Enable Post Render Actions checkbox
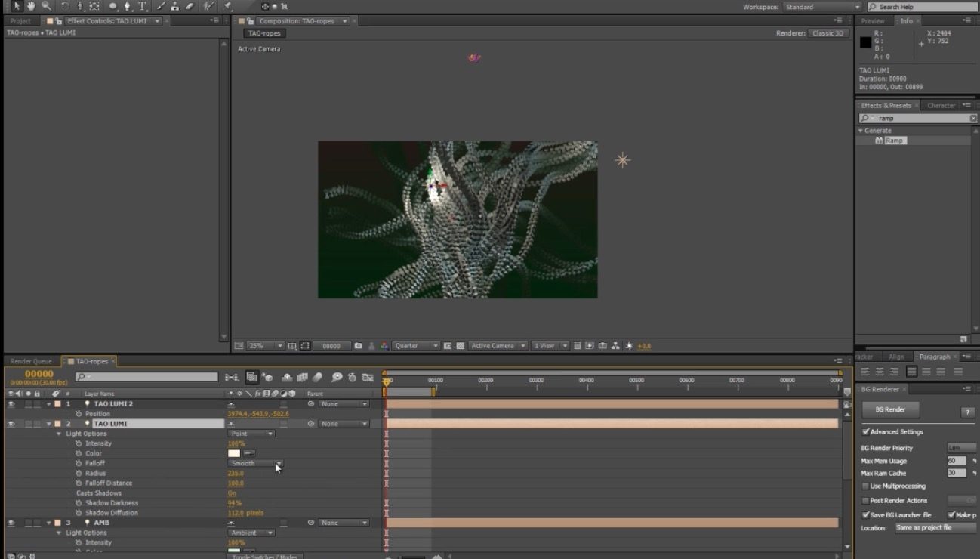Viewport: 980px width, 559px height. tap(866, 501)
